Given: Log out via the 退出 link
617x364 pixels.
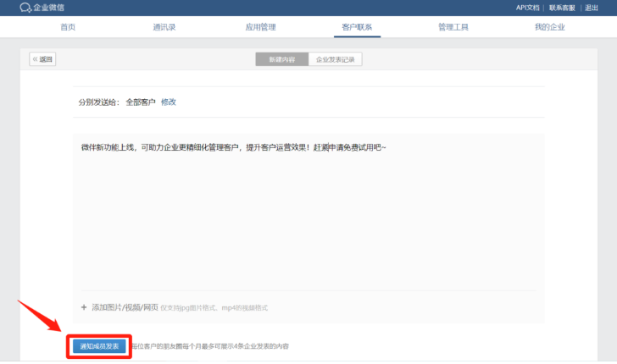Looking at the screenshot, I should point(592,8).
